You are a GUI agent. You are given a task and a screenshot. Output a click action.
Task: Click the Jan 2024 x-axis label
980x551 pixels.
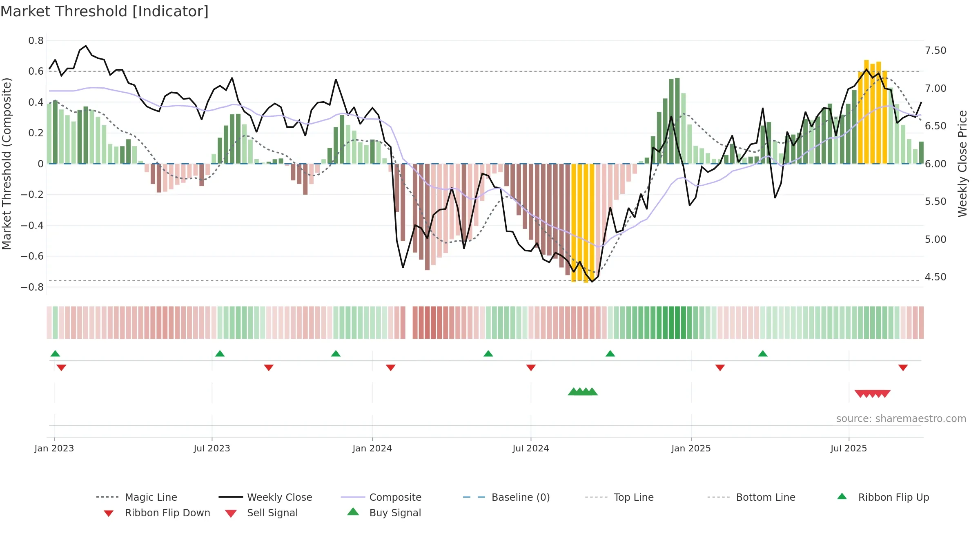click(x=372, y=449)
